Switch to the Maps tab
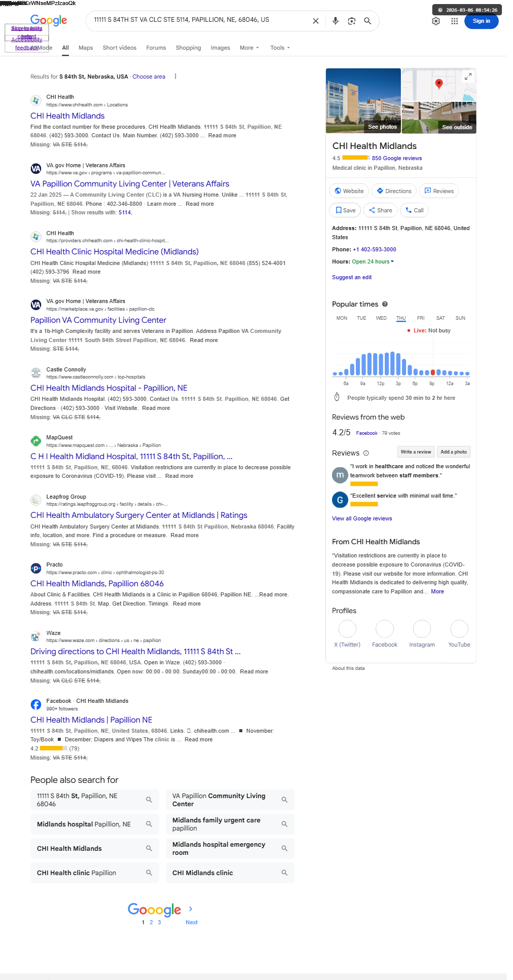 click(x=86, y=48)
